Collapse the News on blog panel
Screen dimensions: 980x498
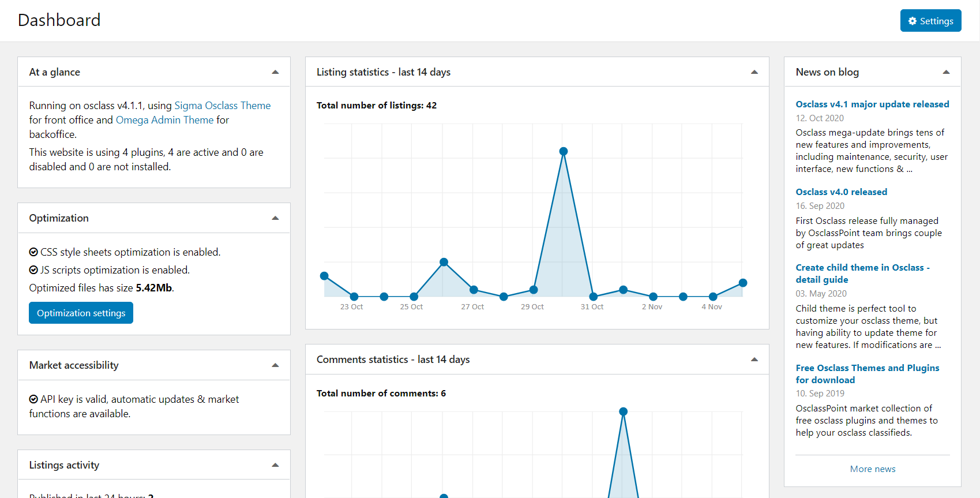(946, 72)
